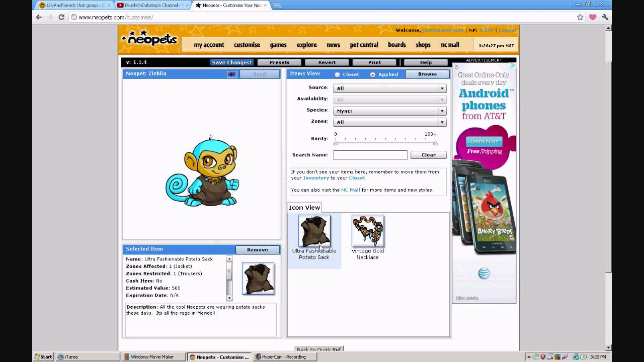The image size is (644, 362).
Task: Click the pink heart extension icon
Action: (x=593, y=17)
